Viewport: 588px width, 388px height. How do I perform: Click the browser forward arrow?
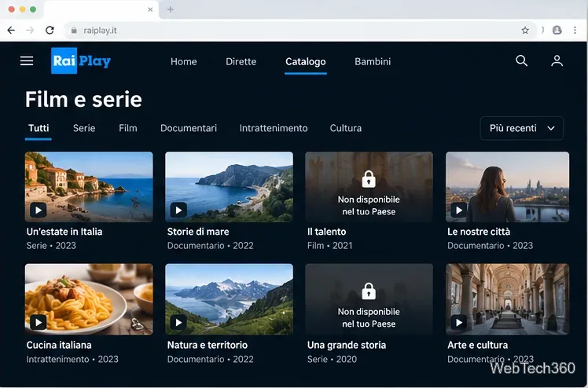30,31
